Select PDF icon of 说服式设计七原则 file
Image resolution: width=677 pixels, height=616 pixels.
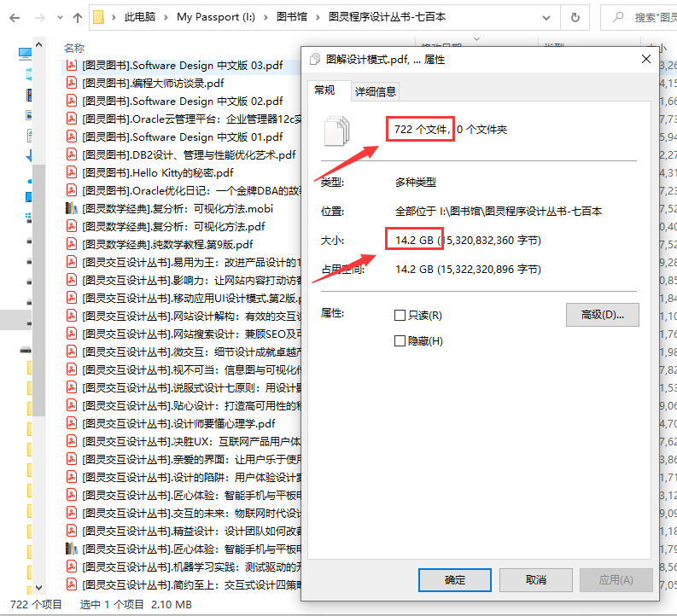coord(71,388)
